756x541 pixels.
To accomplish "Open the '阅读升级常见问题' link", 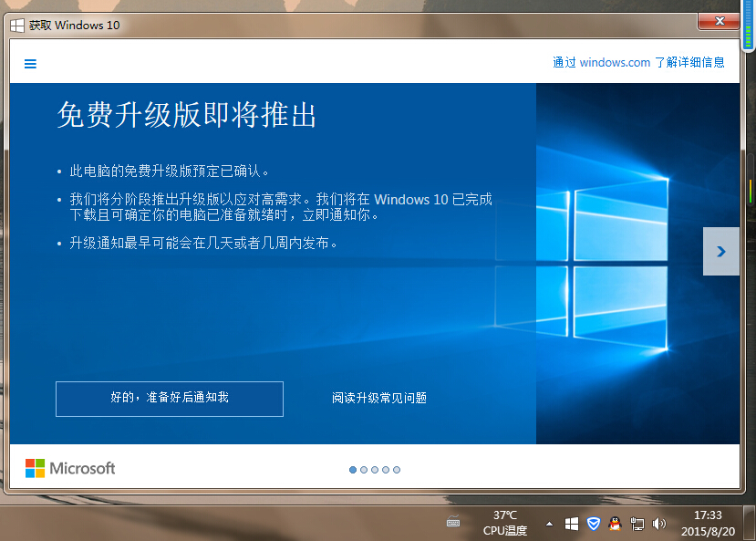I will pos(379,398).
